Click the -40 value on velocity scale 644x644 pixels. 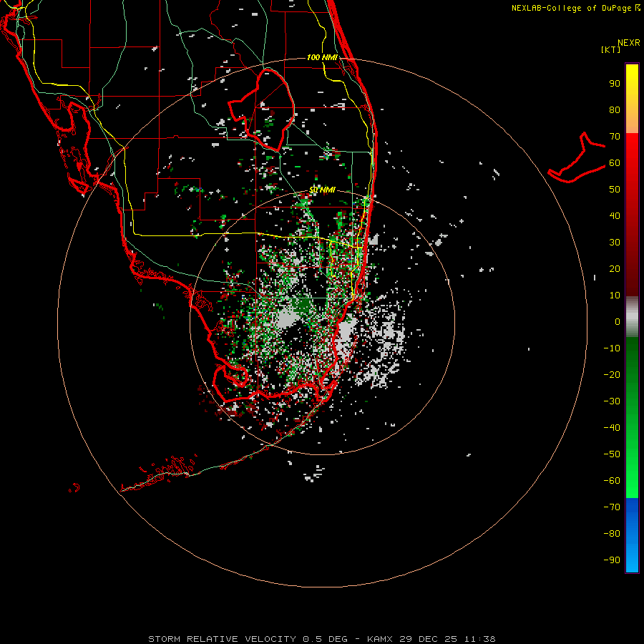click(x=612, y=428)
